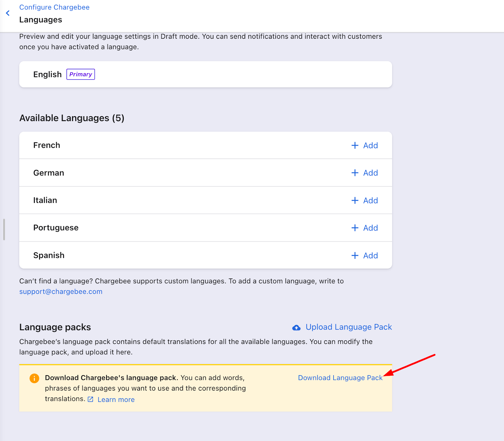The width and height of the screenshot is (504, 441).
Task: Click the scrollbar on the left edge
Action: coord(4,229)
